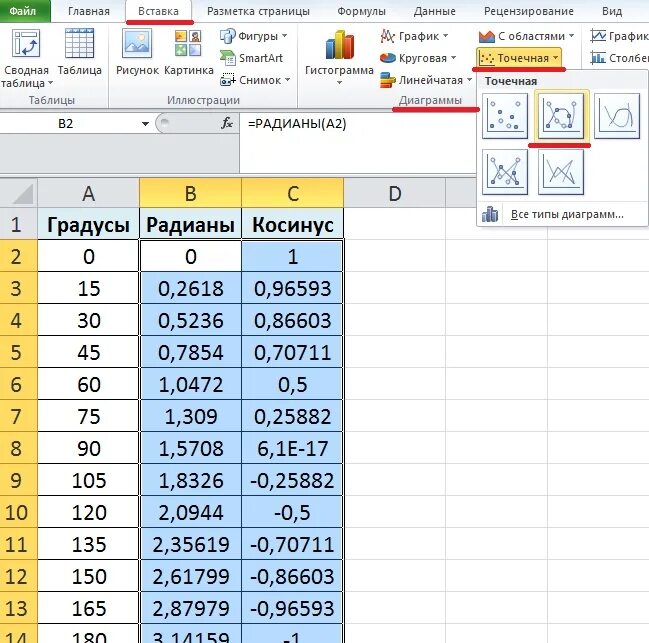Screen dimensions: 649x643
Task: Insert a График sparkline
Action: pos(619,36)
